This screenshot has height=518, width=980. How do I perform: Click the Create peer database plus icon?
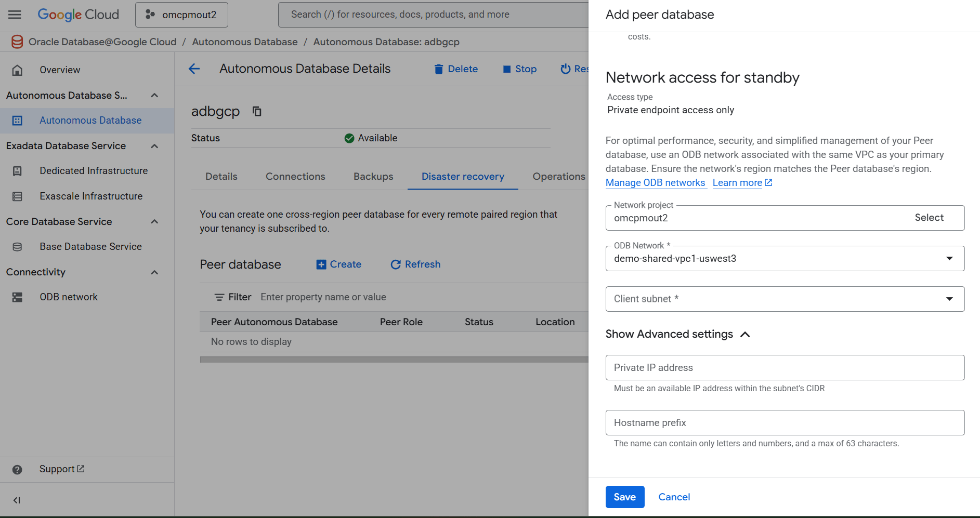(321, 264)
